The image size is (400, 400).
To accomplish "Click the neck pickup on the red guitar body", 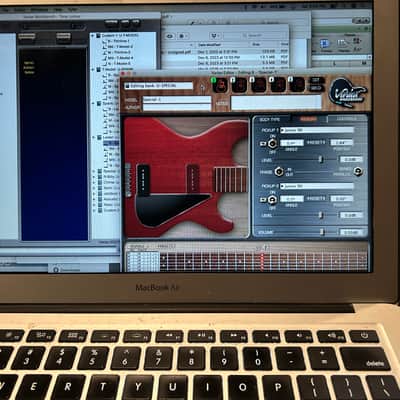I will (193, 178).
